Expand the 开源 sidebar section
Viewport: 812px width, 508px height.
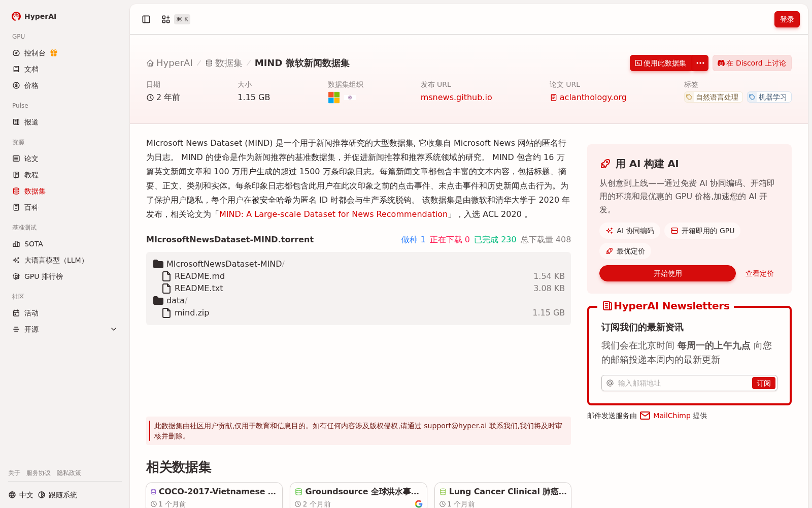(x=65, y=329)
